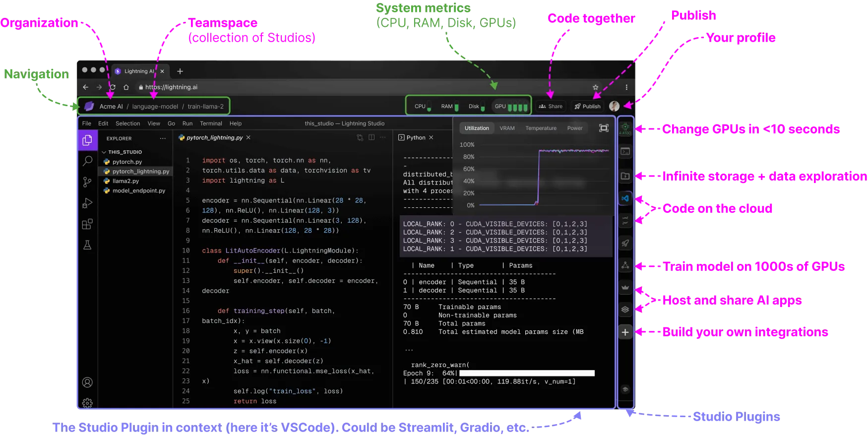Show CPU usage metric
Viewport: 868px width, 435px height.
tap(423, 106)
